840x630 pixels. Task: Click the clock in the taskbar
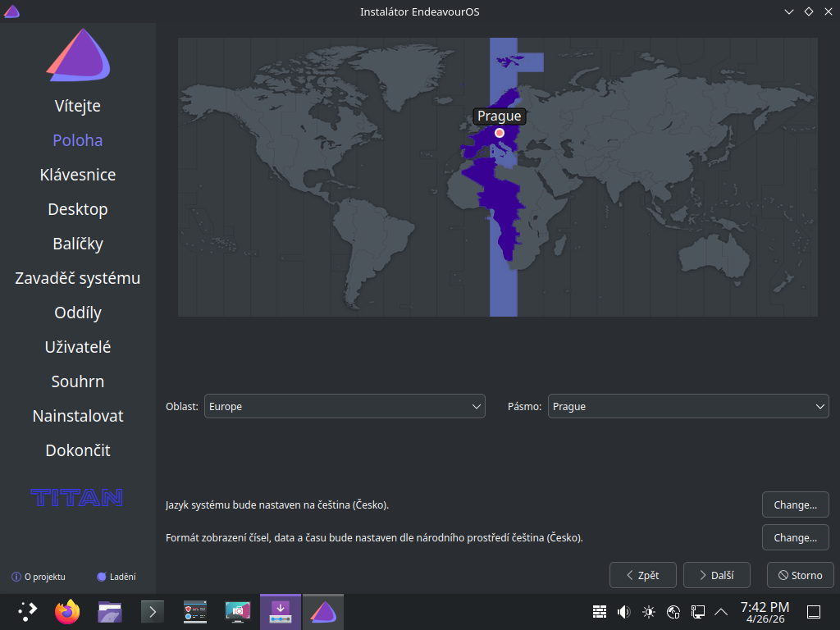point(765,611)
